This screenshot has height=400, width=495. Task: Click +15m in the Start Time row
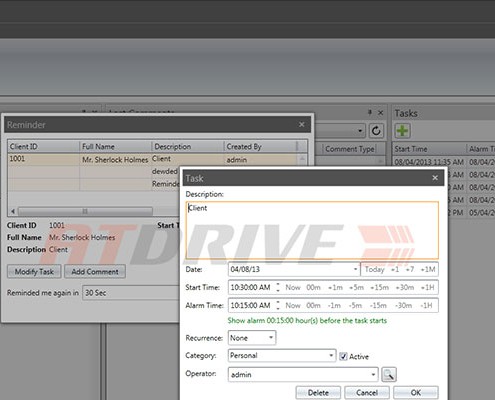pos(380,287)
